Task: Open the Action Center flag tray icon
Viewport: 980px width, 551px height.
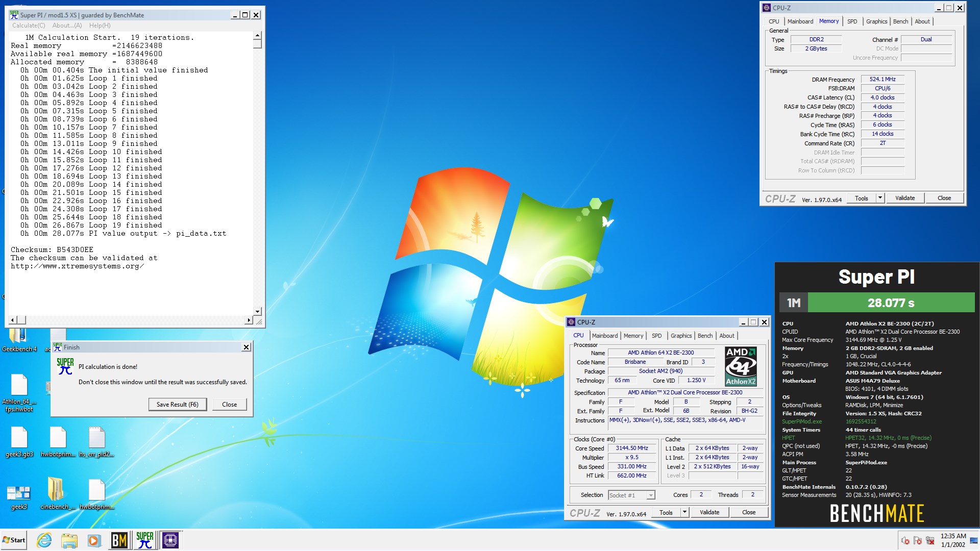Action: (918, 540)
